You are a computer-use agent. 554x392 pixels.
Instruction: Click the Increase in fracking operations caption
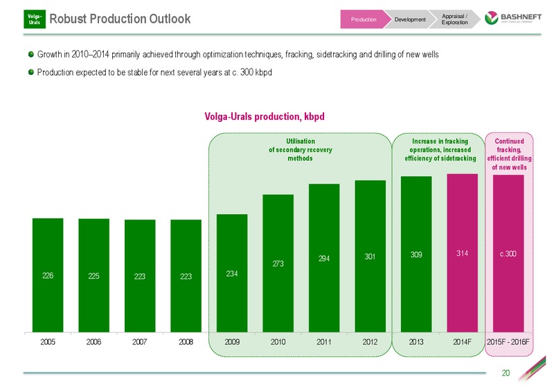[x=440, y=150]
